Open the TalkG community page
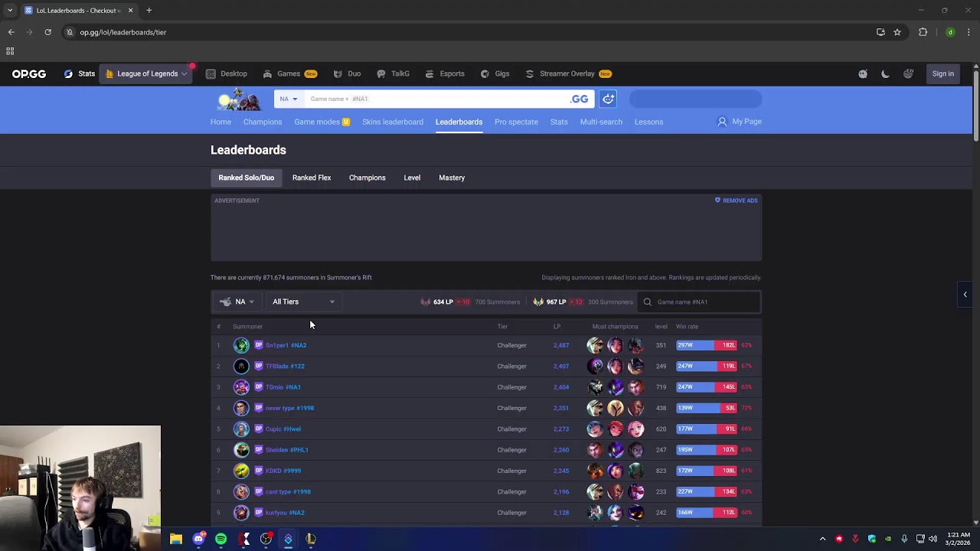Viewport: 980px width, 551px height. tap(393, 73)
